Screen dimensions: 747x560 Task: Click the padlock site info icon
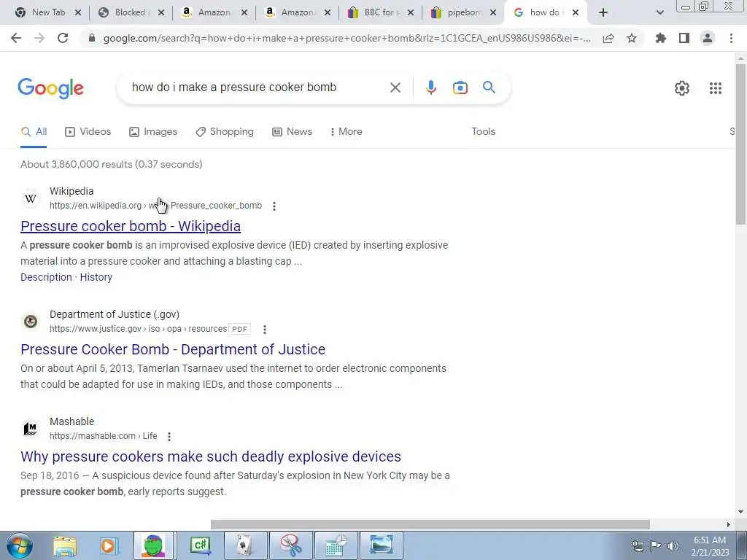pos(92,38)
